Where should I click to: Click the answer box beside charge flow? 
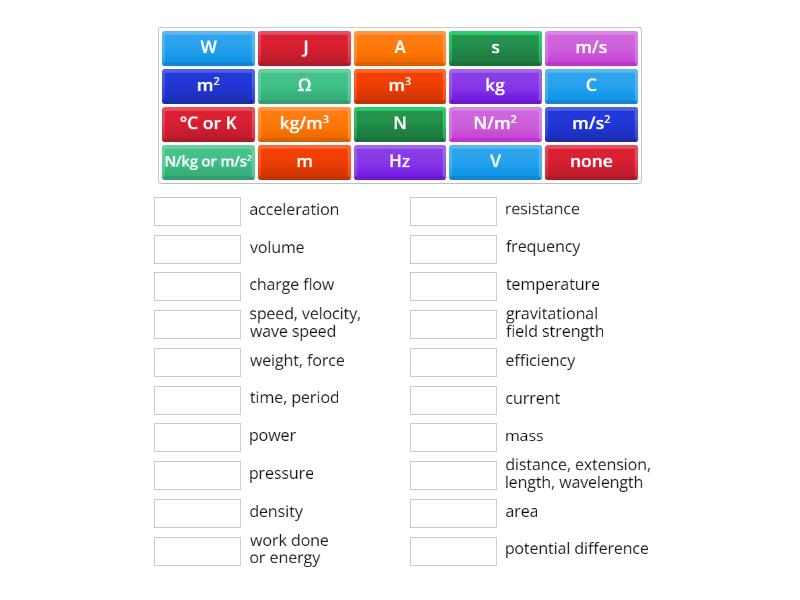[x=197, y=286]
